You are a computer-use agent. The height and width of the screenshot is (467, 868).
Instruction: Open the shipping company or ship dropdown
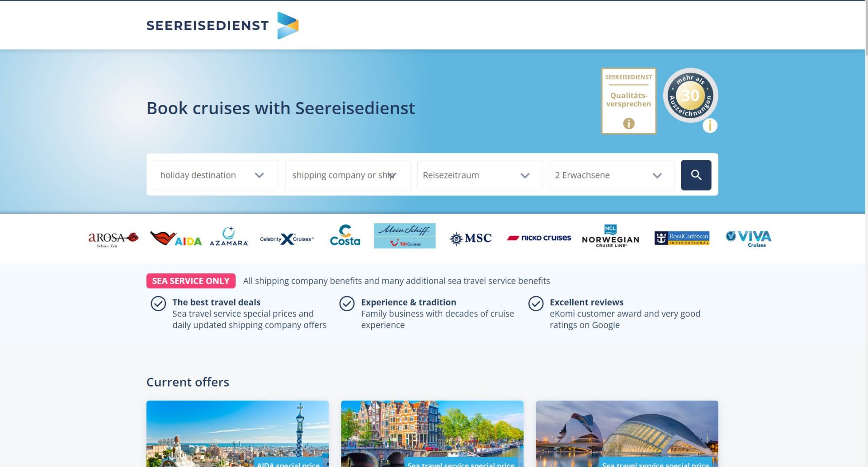coord(347,175)
